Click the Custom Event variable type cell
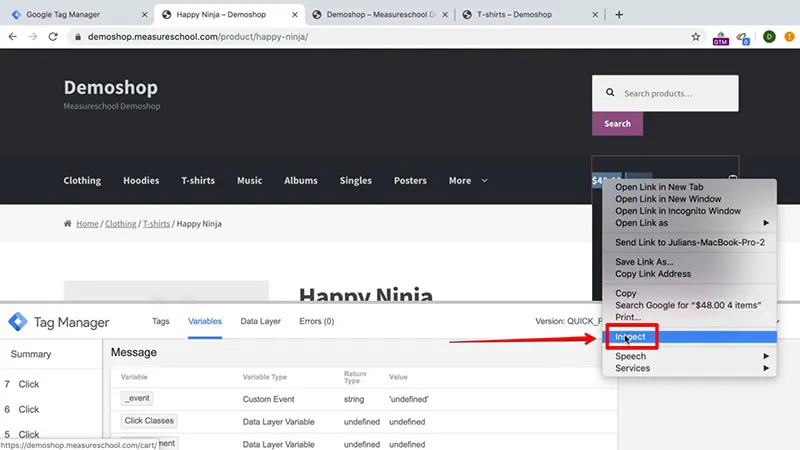This screenshot has height=450, width=800. pyautogui.click(x=268, y=399)
